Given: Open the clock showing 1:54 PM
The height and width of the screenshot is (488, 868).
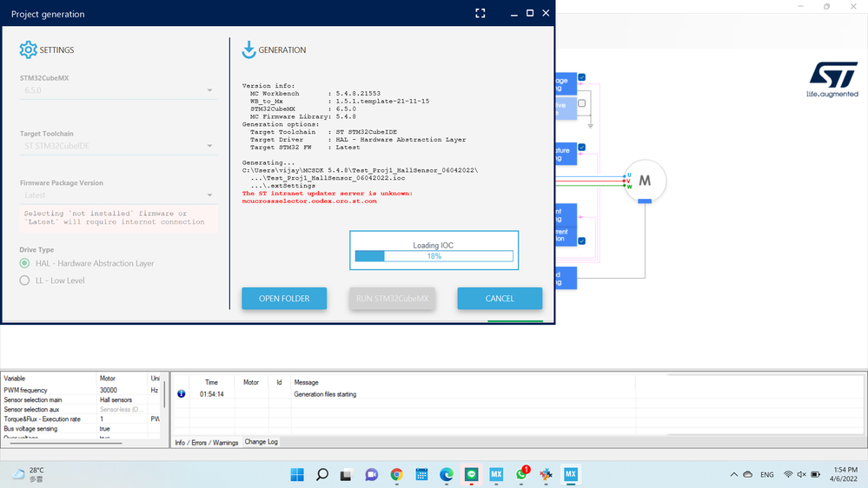Looking at the screenshot, I should pos(845,474).
